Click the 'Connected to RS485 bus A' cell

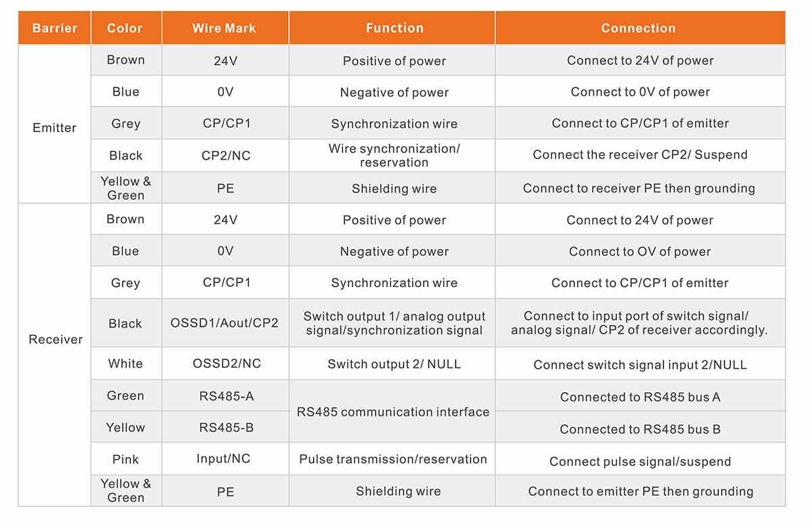[640, 397]
